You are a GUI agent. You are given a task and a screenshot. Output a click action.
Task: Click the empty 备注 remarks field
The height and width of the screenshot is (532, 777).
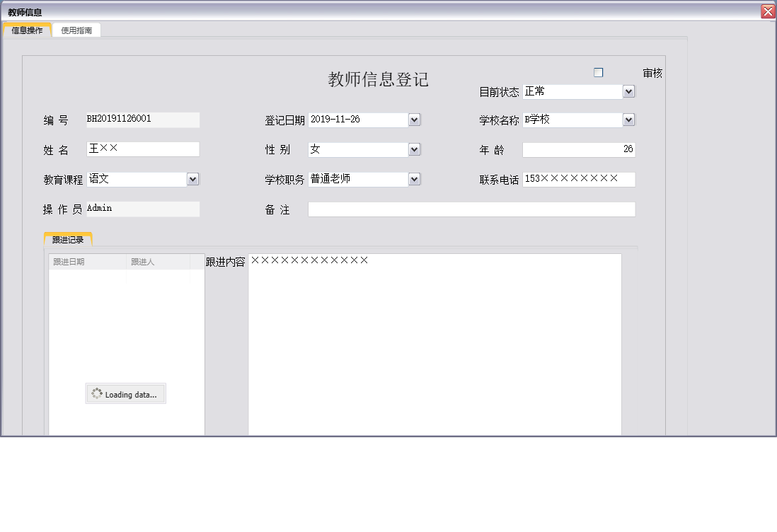[471, 209]
